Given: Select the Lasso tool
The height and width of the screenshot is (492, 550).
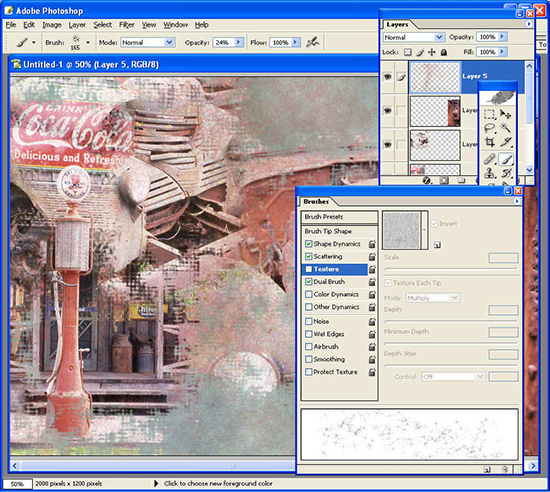Looking at the screenshot, I should click(490, 128).
